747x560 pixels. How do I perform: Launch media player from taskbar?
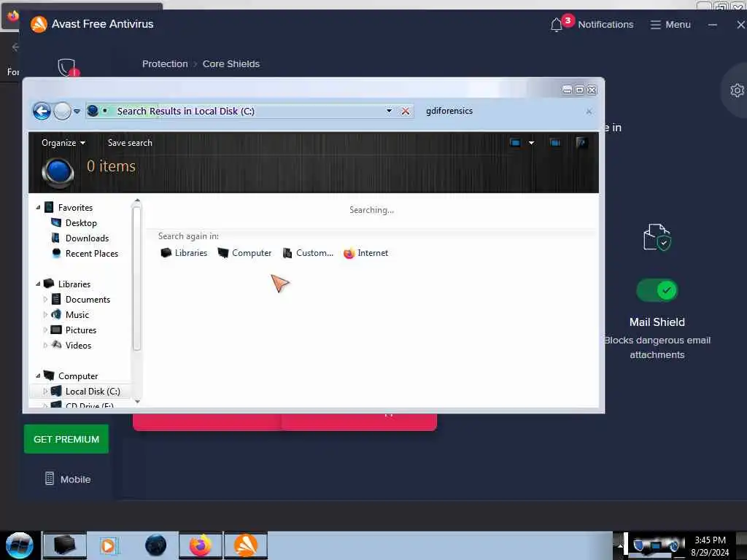coord(108,545)
